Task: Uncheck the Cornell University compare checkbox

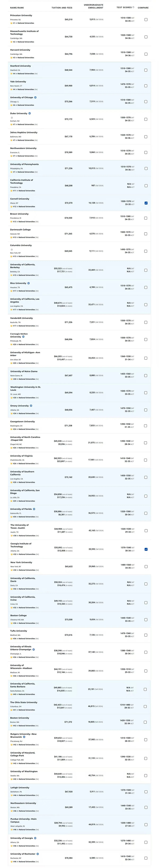Action: point(146,203)
